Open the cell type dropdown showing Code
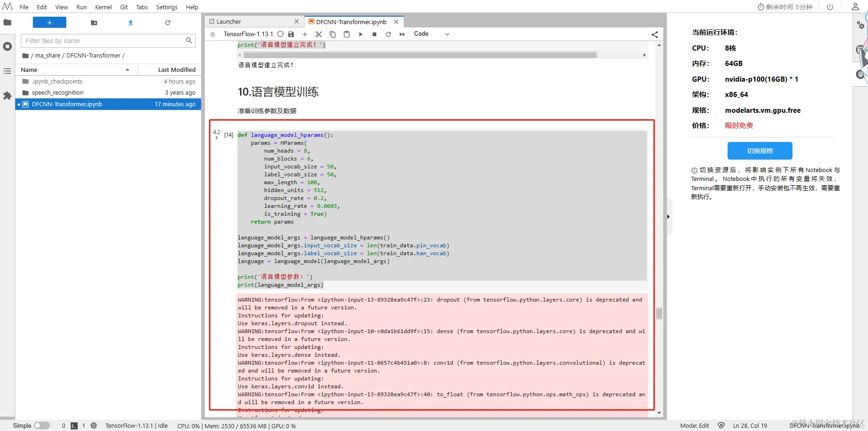The width and height of the screenshot is (868, 431). [x=431, y=34]
